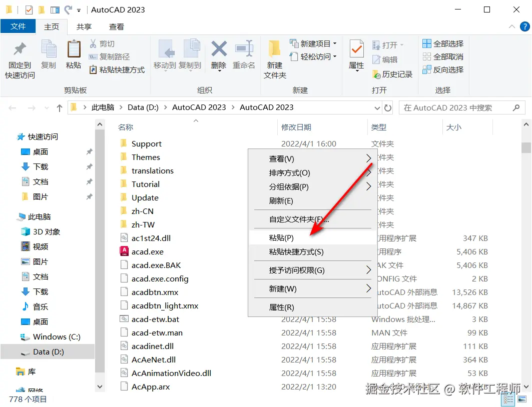Open recent locations dropdown arrow

click(x=47, y=108)
